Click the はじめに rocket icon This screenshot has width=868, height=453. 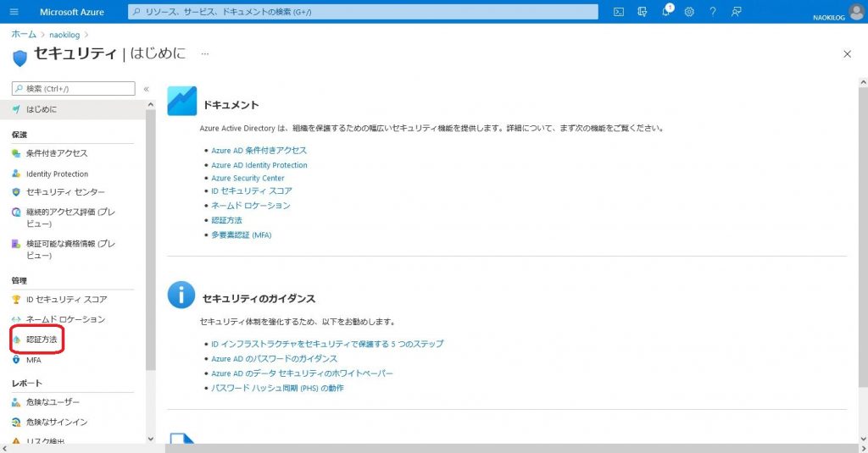pyautogui.click(x=16, y=109)
